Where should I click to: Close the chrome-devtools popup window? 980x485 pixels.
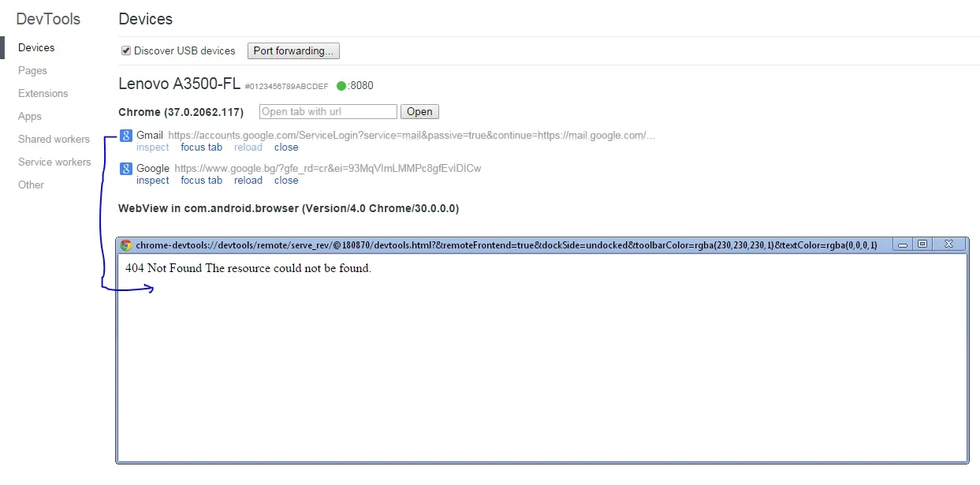click(x=949, y=244)
